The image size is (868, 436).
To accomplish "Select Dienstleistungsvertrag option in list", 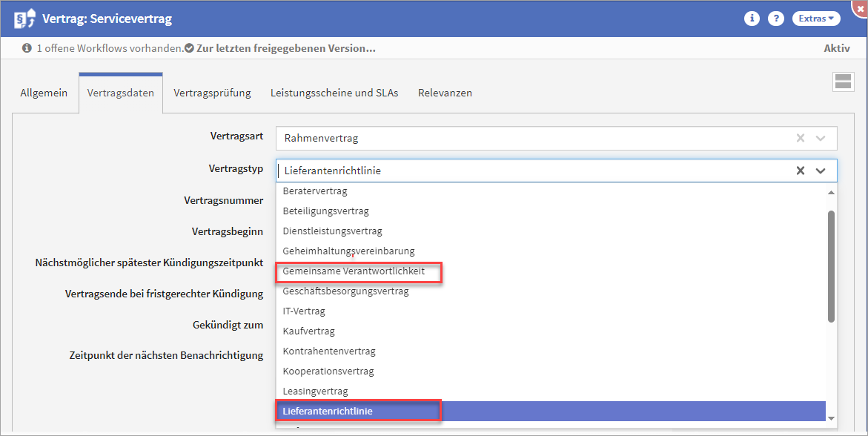I will tap(332, 231).
